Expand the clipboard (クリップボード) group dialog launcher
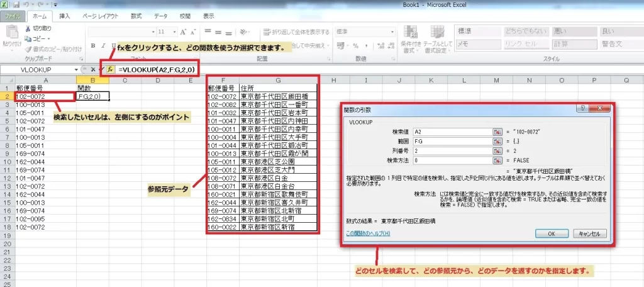The image size is (644, 287). click(x=81, y=59)
